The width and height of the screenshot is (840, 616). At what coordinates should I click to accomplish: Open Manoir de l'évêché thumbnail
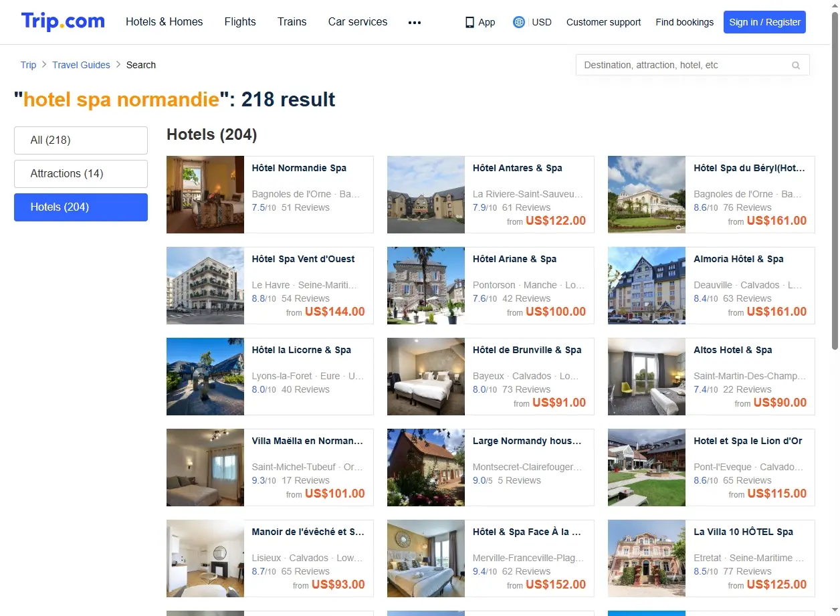pyautogui.click(x=205, y=558)
